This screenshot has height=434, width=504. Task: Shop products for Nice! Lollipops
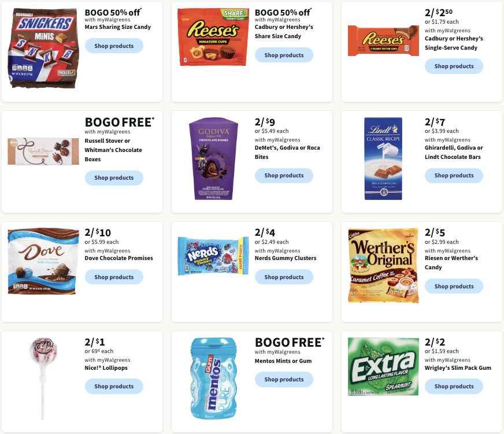[114, 386]
